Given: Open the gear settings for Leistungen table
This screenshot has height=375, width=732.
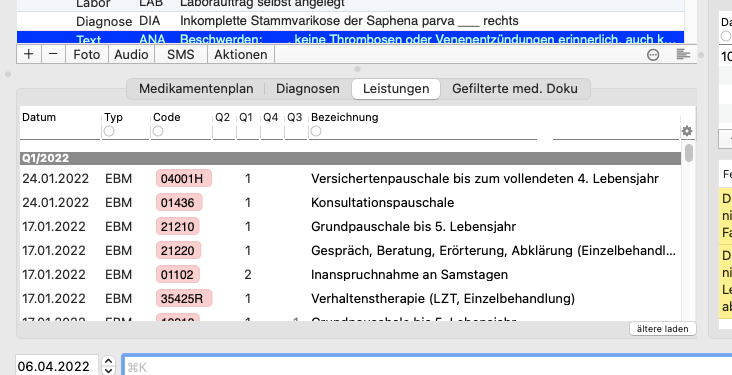Looking at the screenshot, I should pyautogui.click(x=687, y=131).
